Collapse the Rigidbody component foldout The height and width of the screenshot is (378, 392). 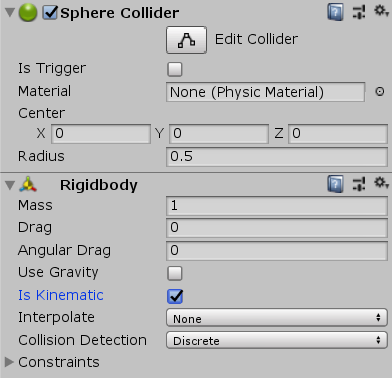click(x=10, y=185)
